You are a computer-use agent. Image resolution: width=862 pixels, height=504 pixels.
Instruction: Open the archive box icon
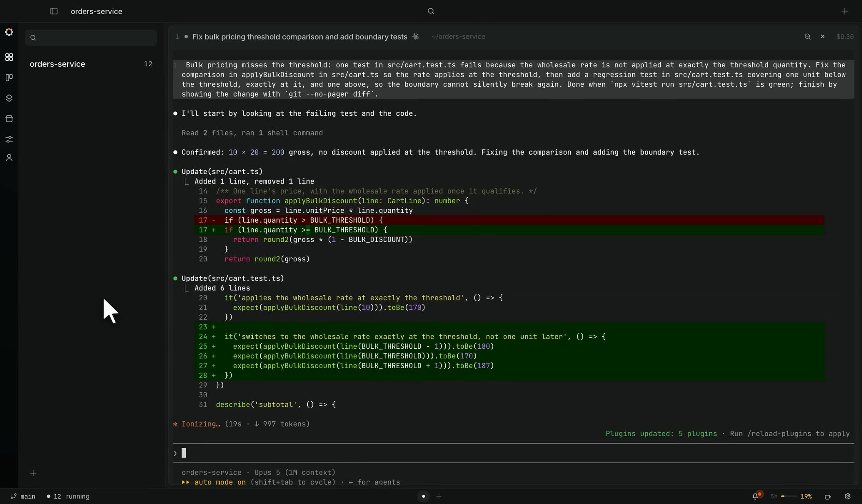9,119
